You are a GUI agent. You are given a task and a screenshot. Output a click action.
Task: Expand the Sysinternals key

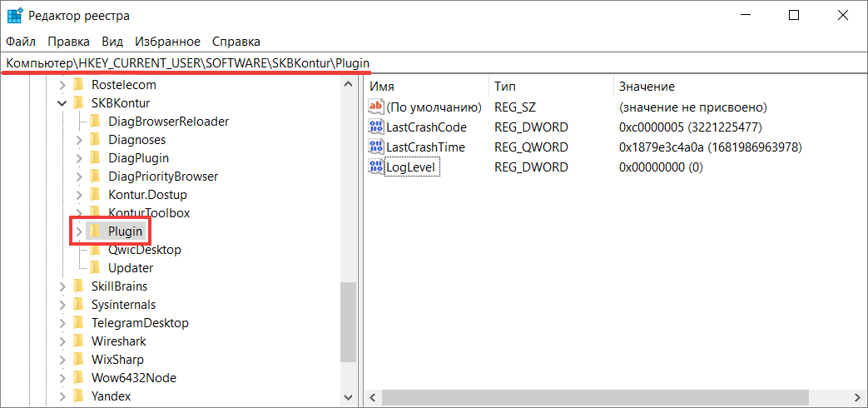(62, 305)
